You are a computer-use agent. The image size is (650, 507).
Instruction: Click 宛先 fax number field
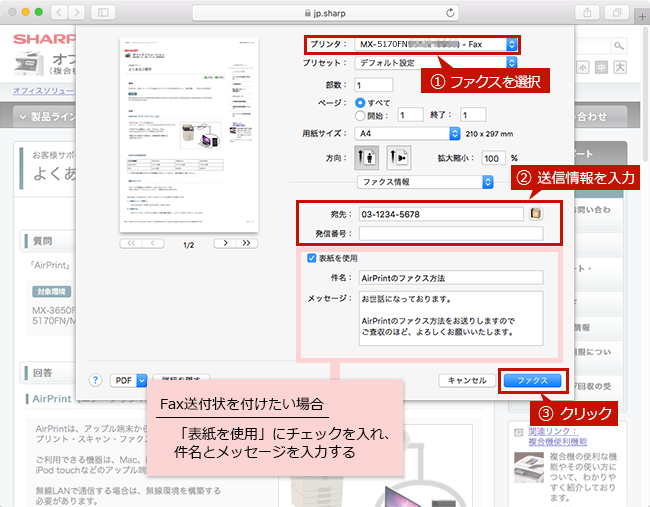pos(441,214)
